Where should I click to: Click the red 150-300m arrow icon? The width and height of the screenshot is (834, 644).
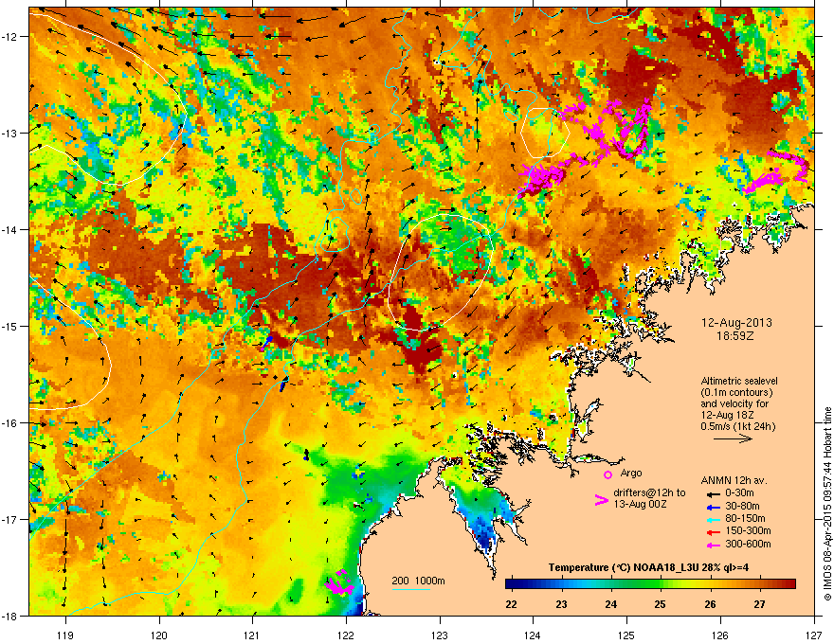(x=712, y=532)
